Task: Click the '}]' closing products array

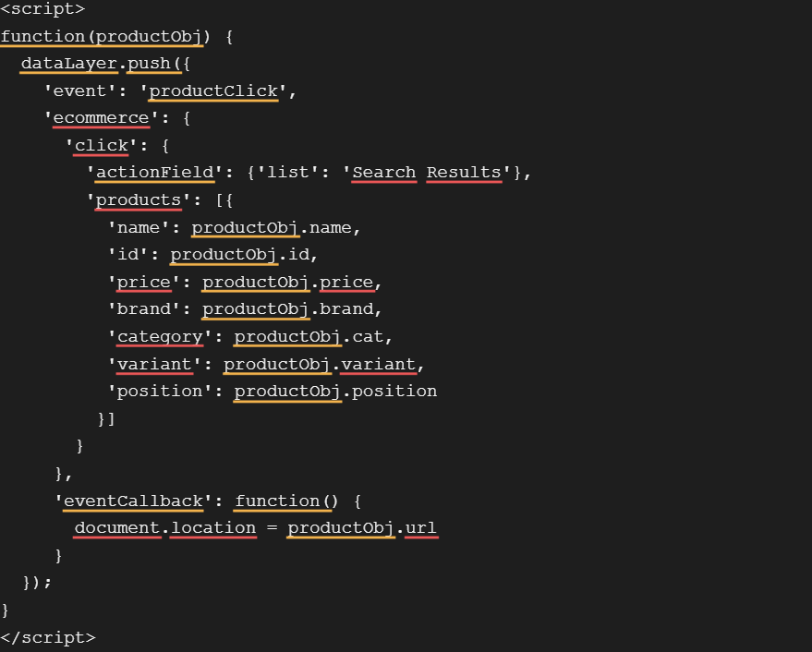Action: coord(106,419)
